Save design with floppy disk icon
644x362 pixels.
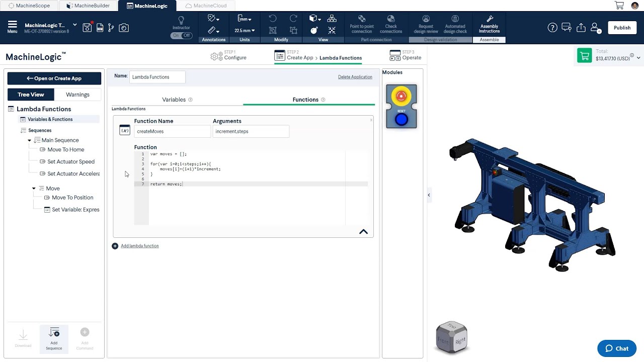click(87, 28)
